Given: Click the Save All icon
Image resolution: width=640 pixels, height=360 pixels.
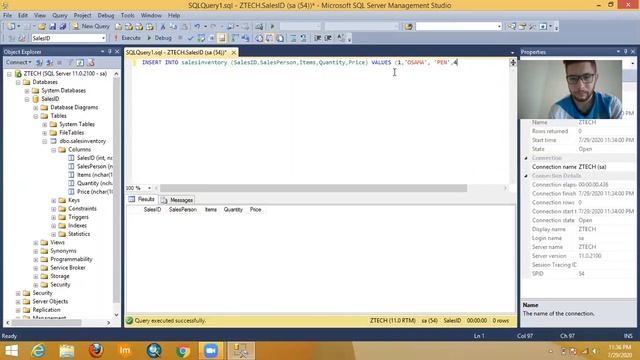Looking at the screenshot, I should (62, 27).
